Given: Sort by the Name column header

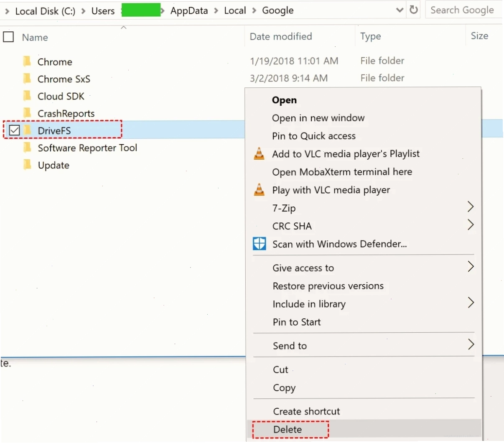Looking at the screenshot, I should click(x=35, y=37).
